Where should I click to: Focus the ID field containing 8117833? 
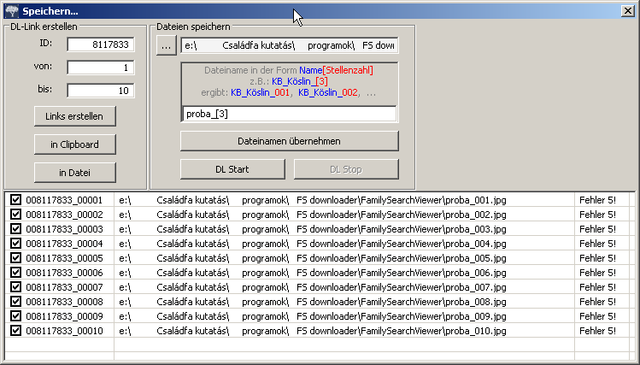coord(100,45)
